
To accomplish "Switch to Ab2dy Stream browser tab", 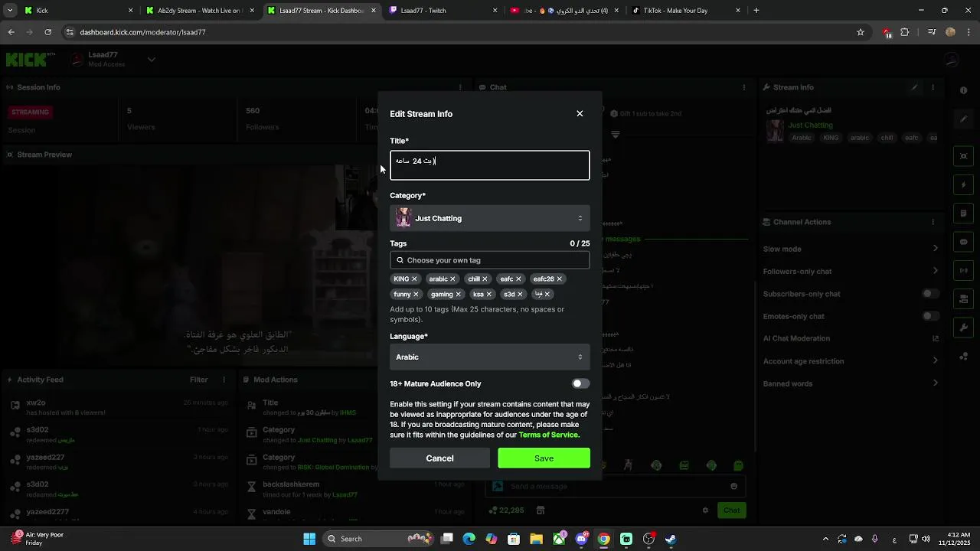I will pyautogui.click(x=199, y=11).
